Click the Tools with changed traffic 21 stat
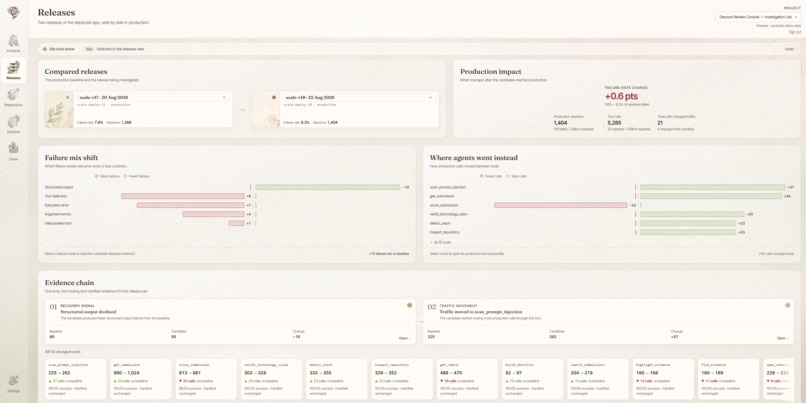The width and height of the screenshot is (806, 403). coord(676,123)
